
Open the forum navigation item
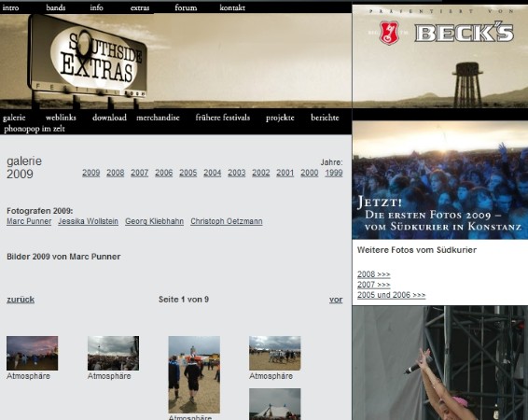click(186, 7)
